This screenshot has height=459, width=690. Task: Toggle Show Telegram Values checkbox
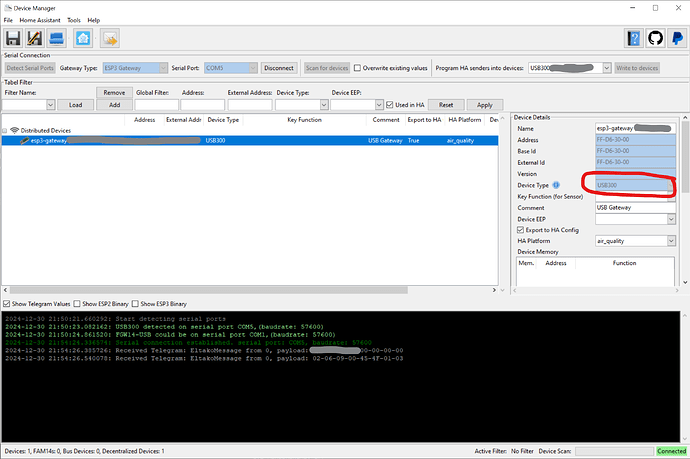[7, 304]
